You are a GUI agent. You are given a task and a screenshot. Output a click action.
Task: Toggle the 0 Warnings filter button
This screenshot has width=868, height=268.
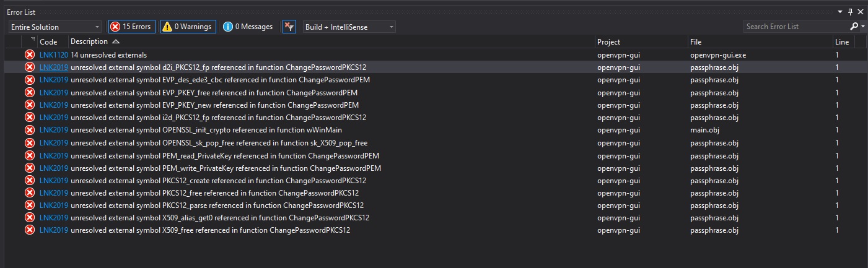point(188,27)
